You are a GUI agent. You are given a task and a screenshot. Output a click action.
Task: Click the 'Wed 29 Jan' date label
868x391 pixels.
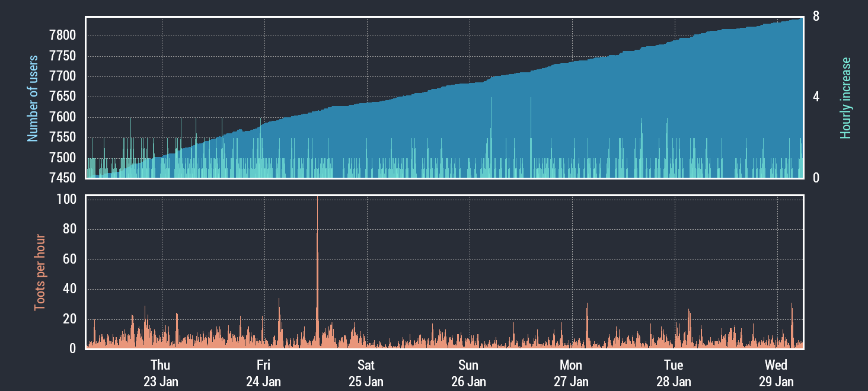pos(776,373)
